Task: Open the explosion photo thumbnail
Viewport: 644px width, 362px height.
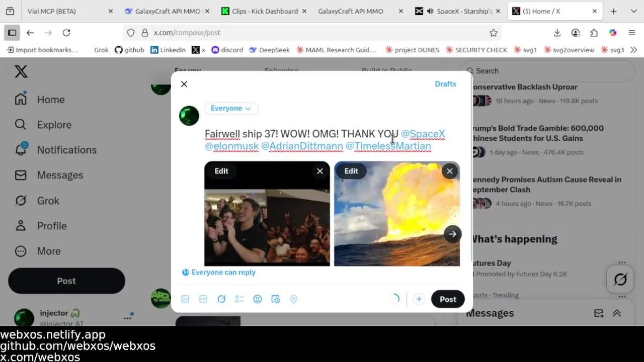Action: (397, 214)
